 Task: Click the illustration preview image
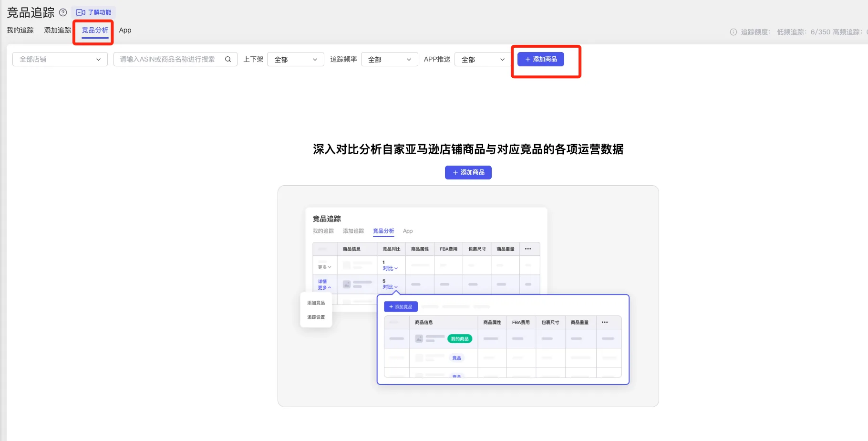point(468,296)
